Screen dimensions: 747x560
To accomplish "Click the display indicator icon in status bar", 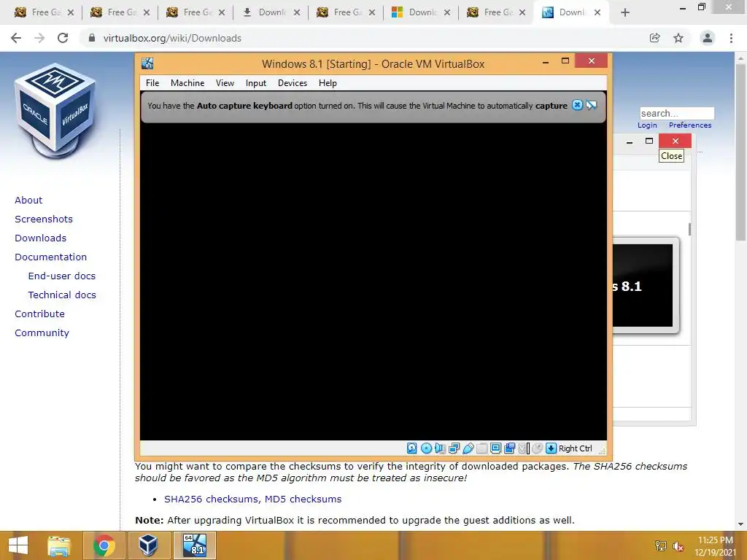I will [x=495, y=448].
